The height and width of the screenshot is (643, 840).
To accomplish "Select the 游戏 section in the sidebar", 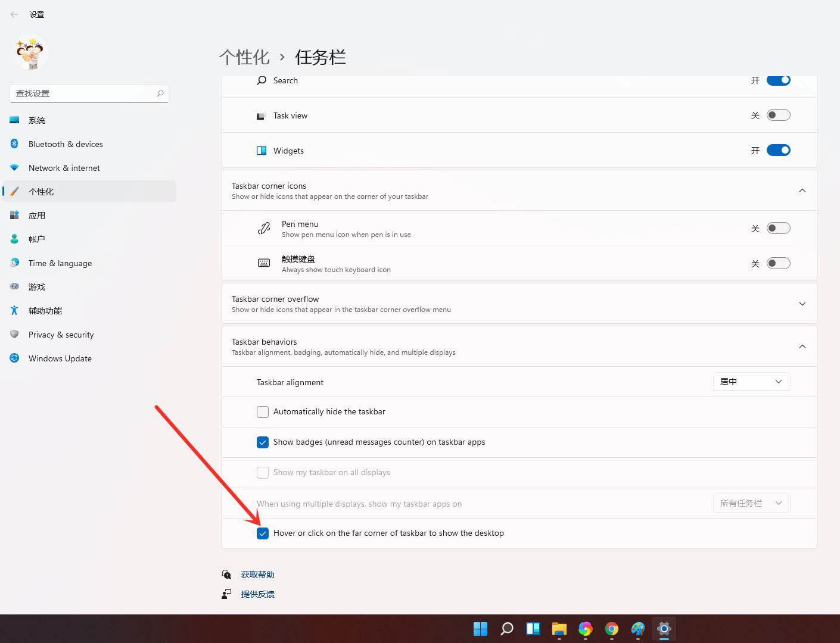I will pyautogui.click(x=37, y=286).
